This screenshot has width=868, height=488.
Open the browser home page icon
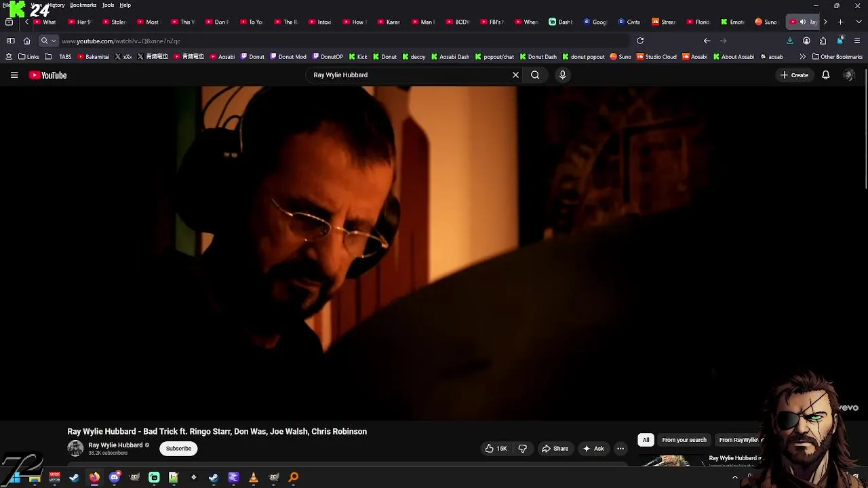pyautogui.click(x=26, y=41)
